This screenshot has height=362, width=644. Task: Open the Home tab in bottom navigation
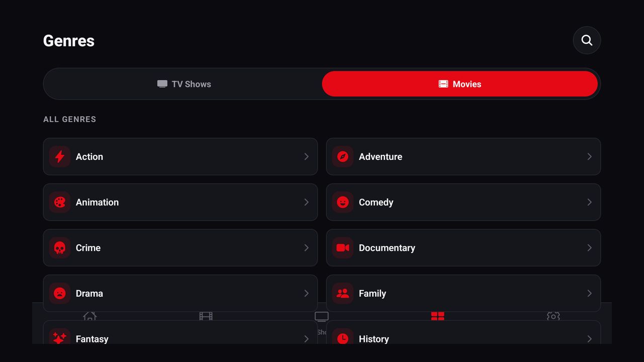click(x=90, y=316)
